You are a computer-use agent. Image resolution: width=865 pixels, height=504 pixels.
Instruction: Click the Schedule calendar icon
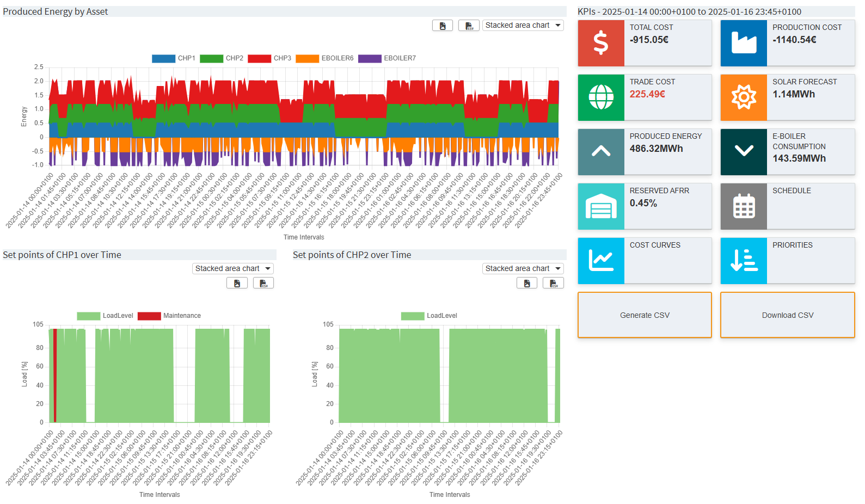[744, 206]
